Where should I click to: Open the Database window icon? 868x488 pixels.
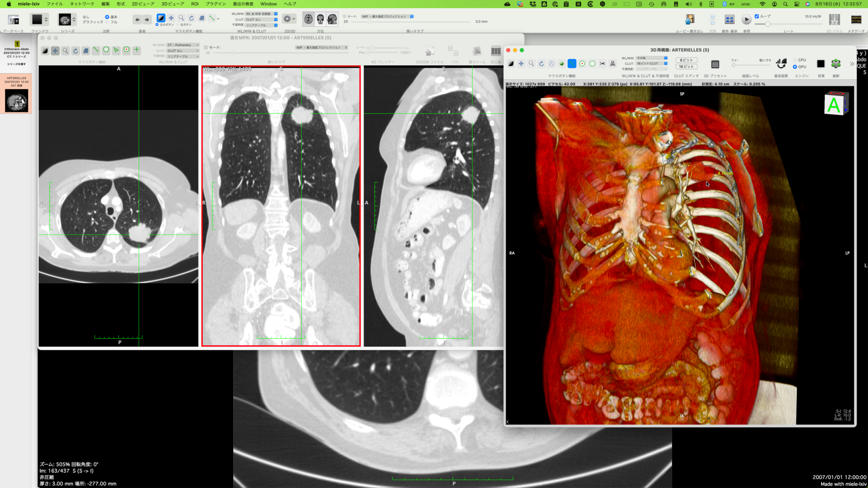(x=14, y=19)
